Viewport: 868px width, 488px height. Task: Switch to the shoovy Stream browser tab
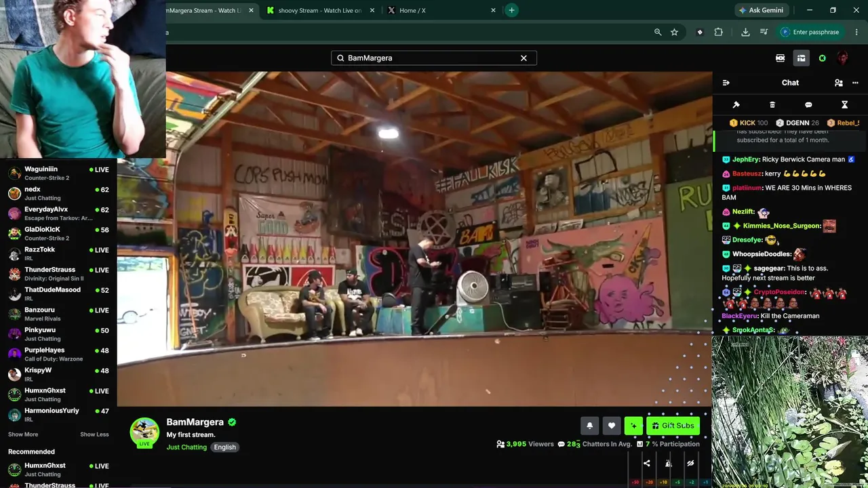click(320, 10)
